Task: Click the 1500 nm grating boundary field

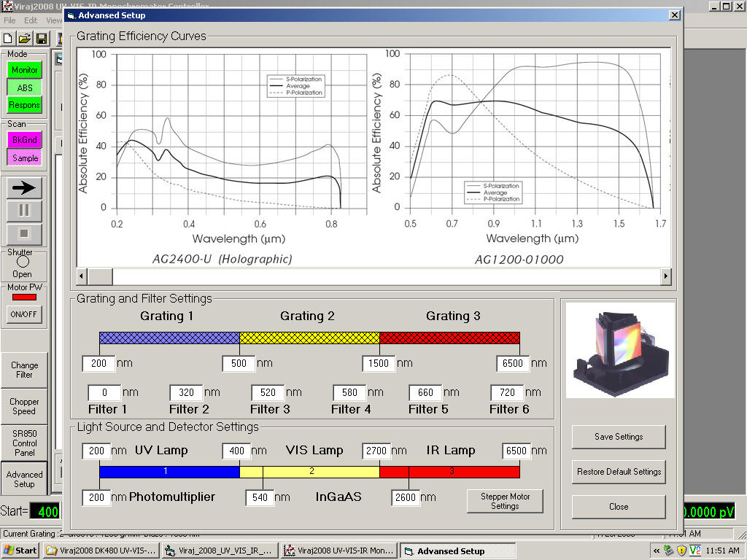Action: point(379,363)
